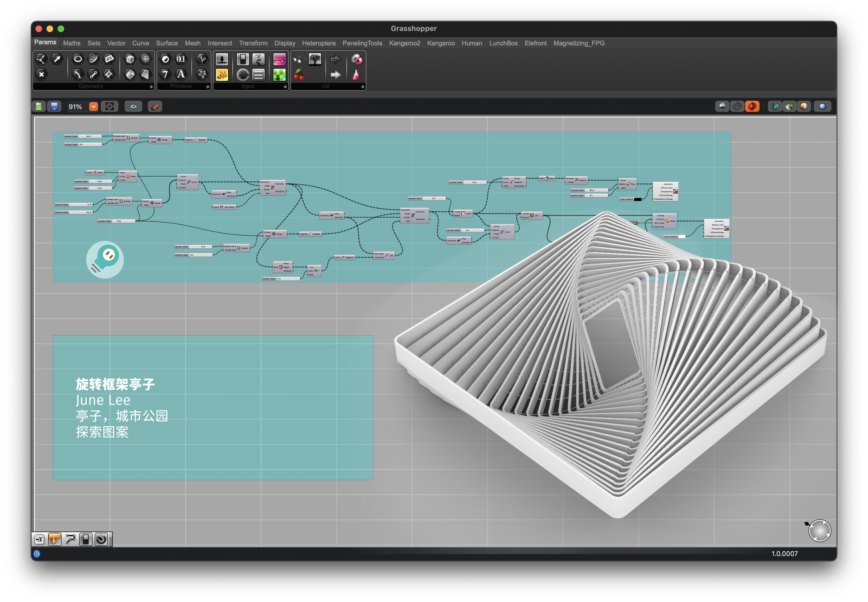The height and width of the screenshot is (602, 868).
Task: Click the tree-shaped Data Viewer icon
Action: coord(314,59)
